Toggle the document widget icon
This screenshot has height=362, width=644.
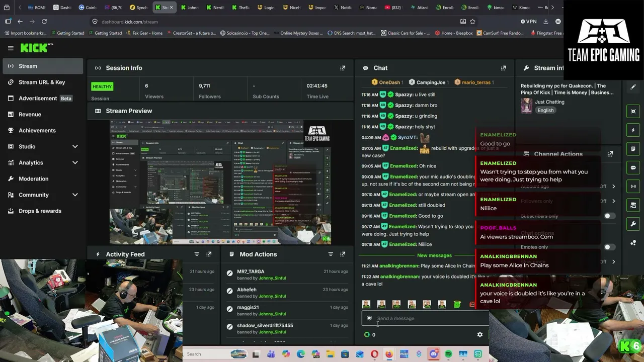coord(633,149)
